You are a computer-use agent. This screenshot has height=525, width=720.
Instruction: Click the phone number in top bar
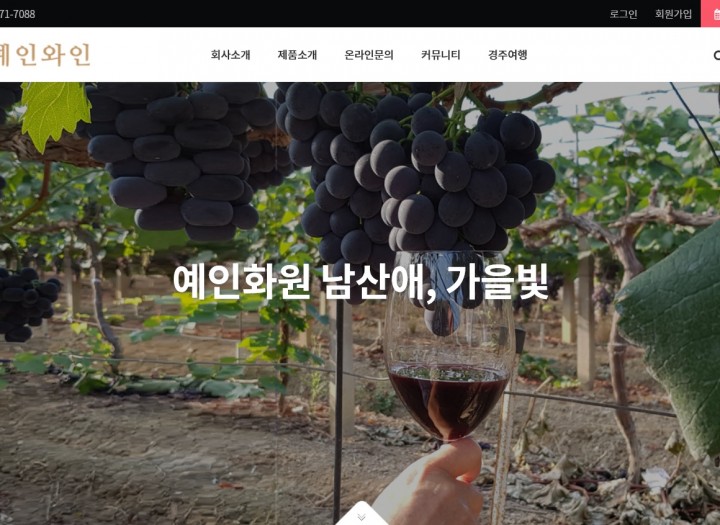(17, 14)
